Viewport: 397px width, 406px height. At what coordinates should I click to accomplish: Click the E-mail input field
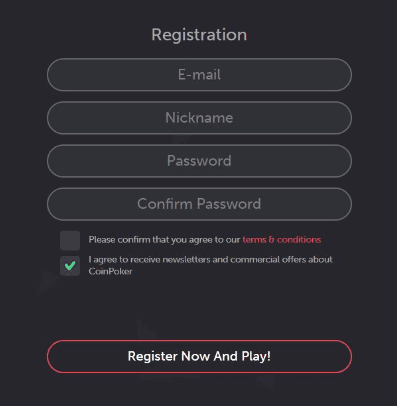(x=199, y=75)
